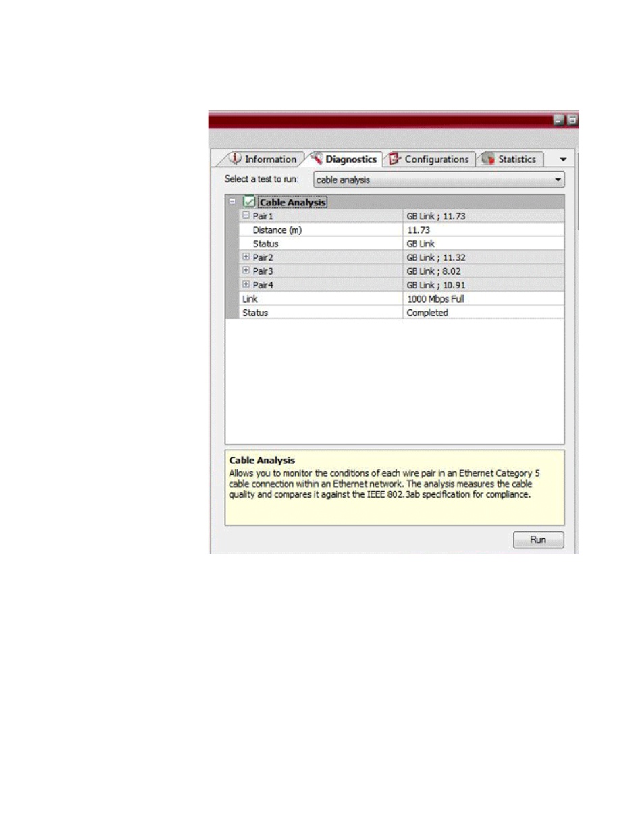The width and height of the screenshot is (644, 834).
Task: Click the Diagnostics wrench icon
Action: [317, 159]
